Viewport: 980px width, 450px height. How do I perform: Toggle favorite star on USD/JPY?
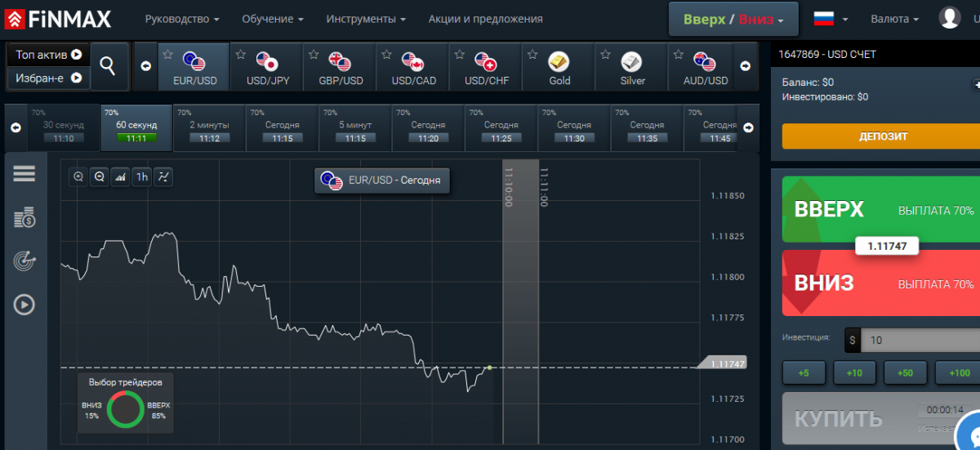pos(241,55)
